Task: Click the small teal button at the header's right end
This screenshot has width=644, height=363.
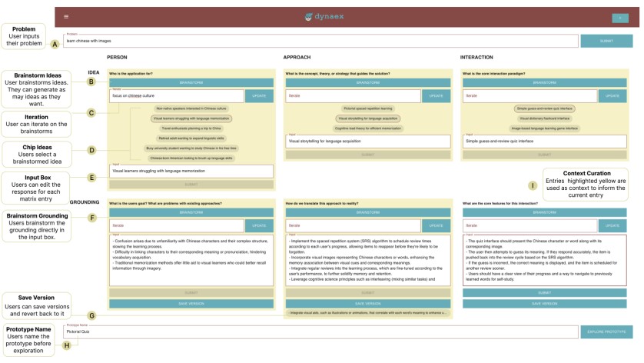Action: coord(619,17)
